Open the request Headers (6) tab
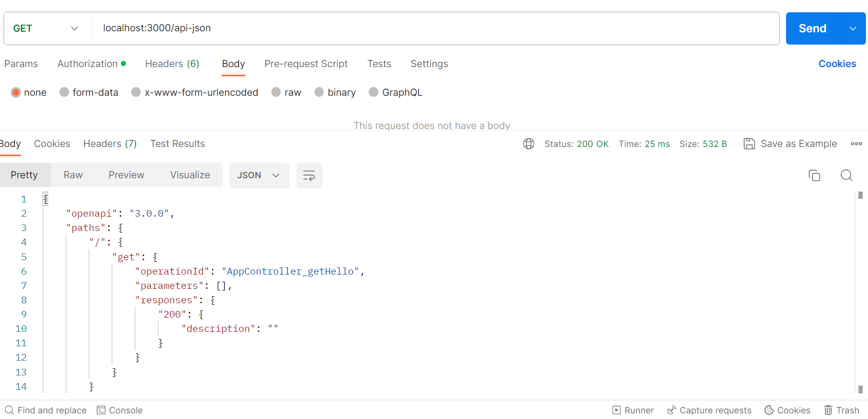Image resolution: width=868 pixels, height=419 pixels. coord(172,64)
